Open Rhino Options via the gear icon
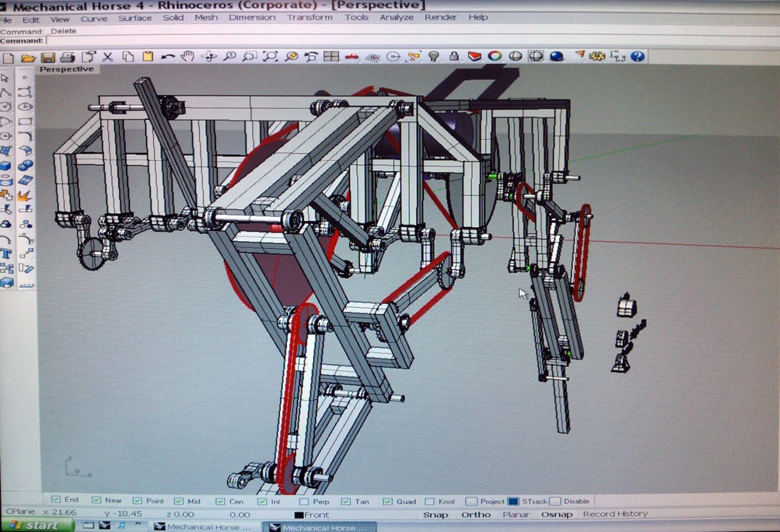The width and height of the screenshot is (780, 532). 596,55
